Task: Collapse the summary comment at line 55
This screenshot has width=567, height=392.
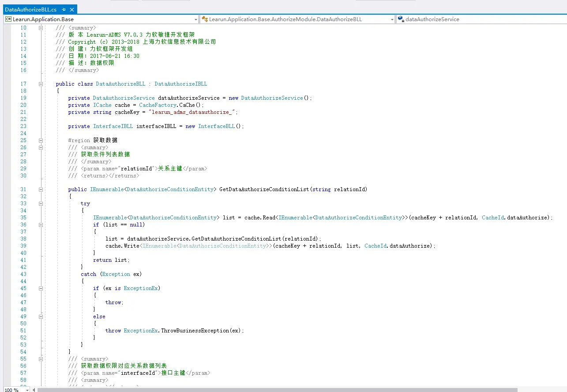Action: (x=41, y=359)
